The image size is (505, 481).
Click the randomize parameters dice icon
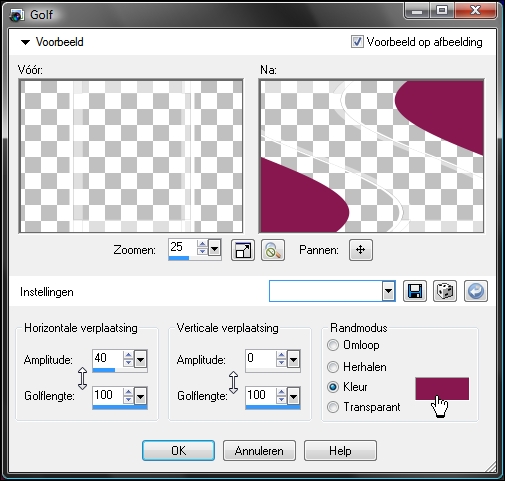[x=445, y=291]
